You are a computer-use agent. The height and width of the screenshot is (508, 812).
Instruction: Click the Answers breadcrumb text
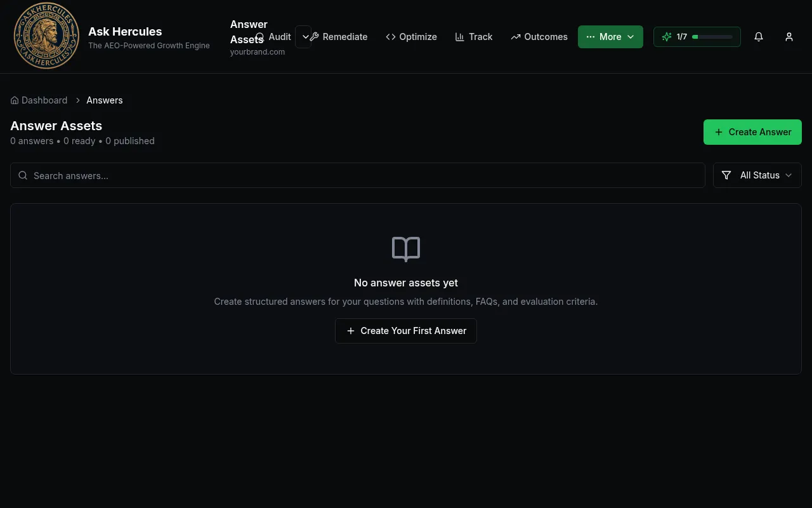pyautogui.click(x=105, y=100)
